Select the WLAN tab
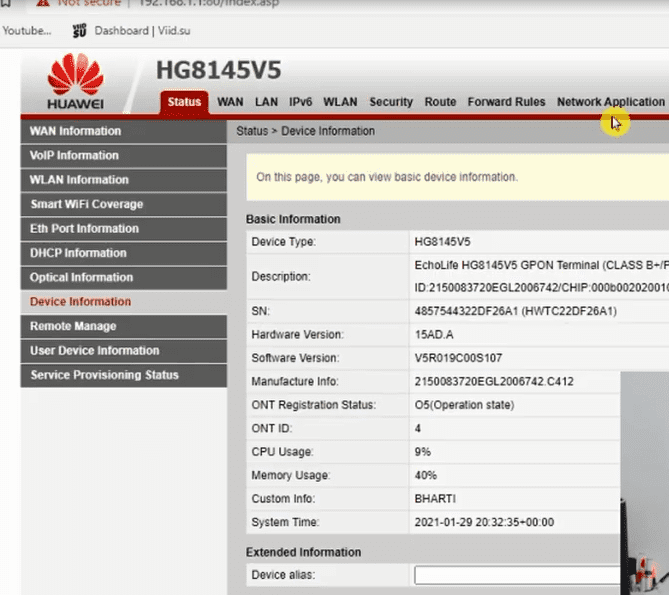This screenshot has height=595, width=669. tap(340, 102)
